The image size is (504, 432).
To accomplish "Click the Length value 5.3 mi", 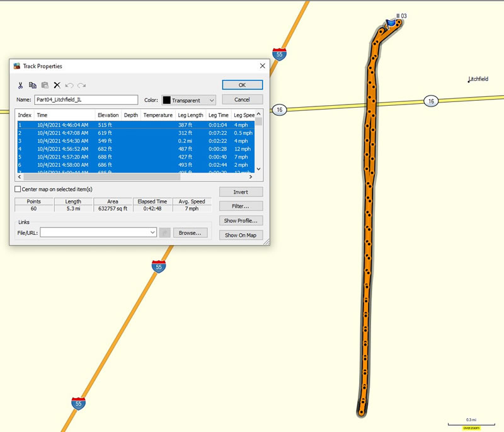I will pyautogui.click(x=73, y=209).
